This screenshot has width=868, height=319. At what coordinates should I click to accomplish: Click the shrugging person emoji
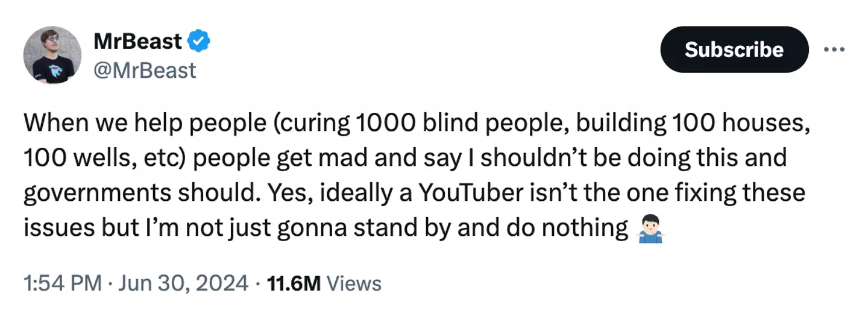(652, 229)
